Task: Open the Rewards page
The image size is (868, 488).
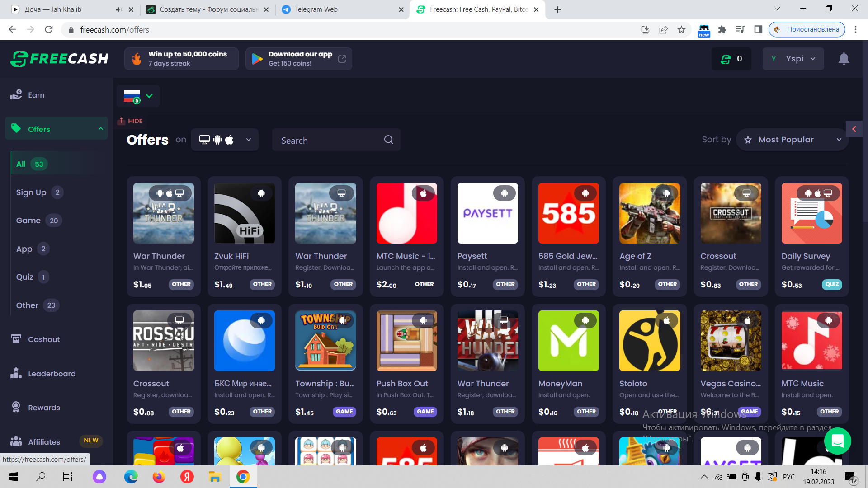Action: point(44,408)
